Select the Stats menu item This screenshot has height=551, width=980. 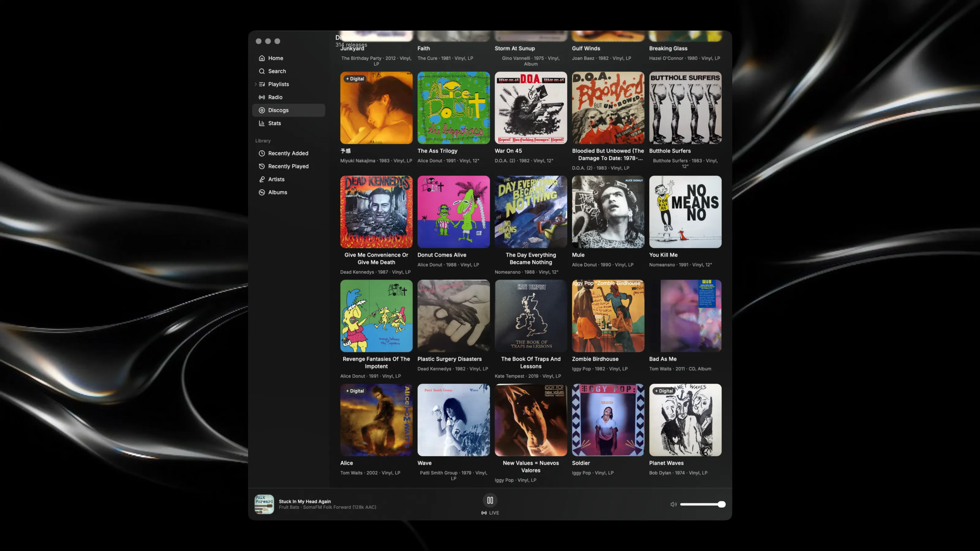tap(288, 123)
